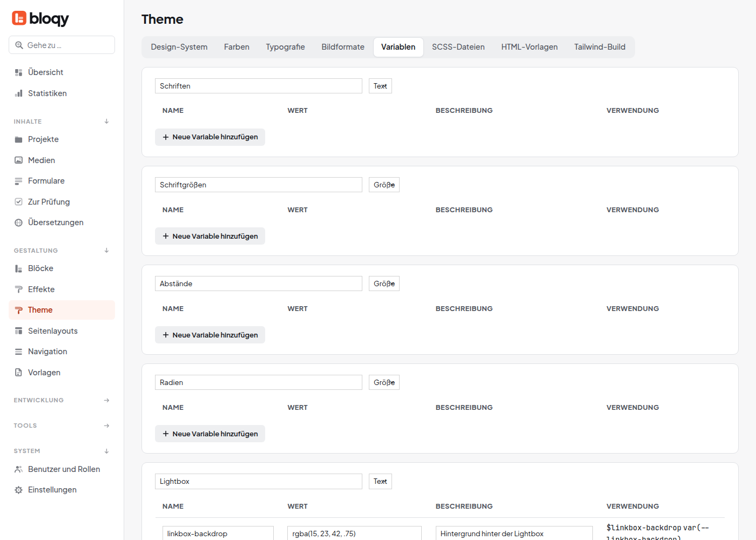Viewport: 756px width, 540px height.
Task: Open type dropdown for Schriftgrößen group
Action: (384, 185)
